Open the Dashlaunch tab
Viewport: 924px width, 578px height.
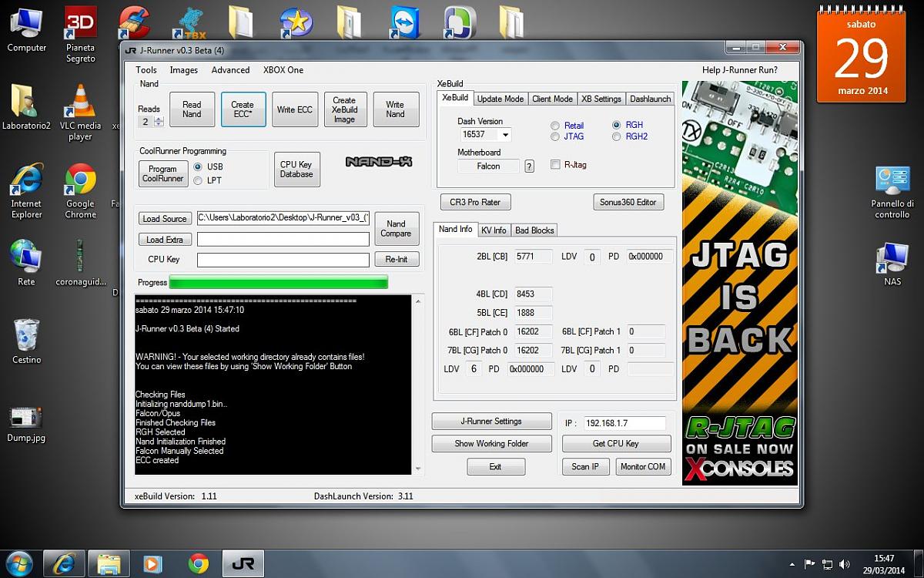(x=651, y=99)
